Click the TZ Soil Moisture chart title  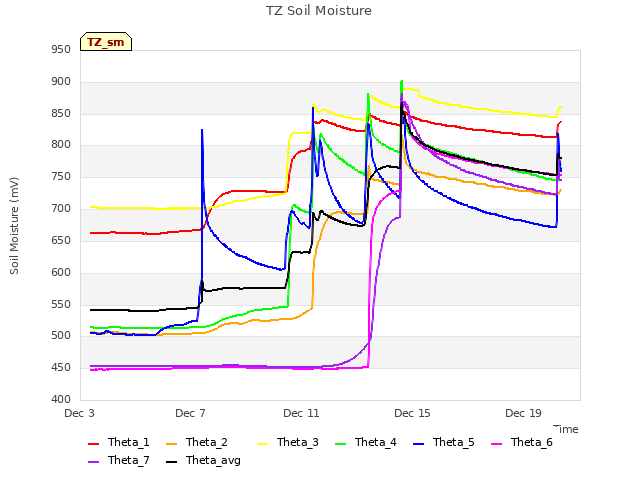(x=319, y=11)
